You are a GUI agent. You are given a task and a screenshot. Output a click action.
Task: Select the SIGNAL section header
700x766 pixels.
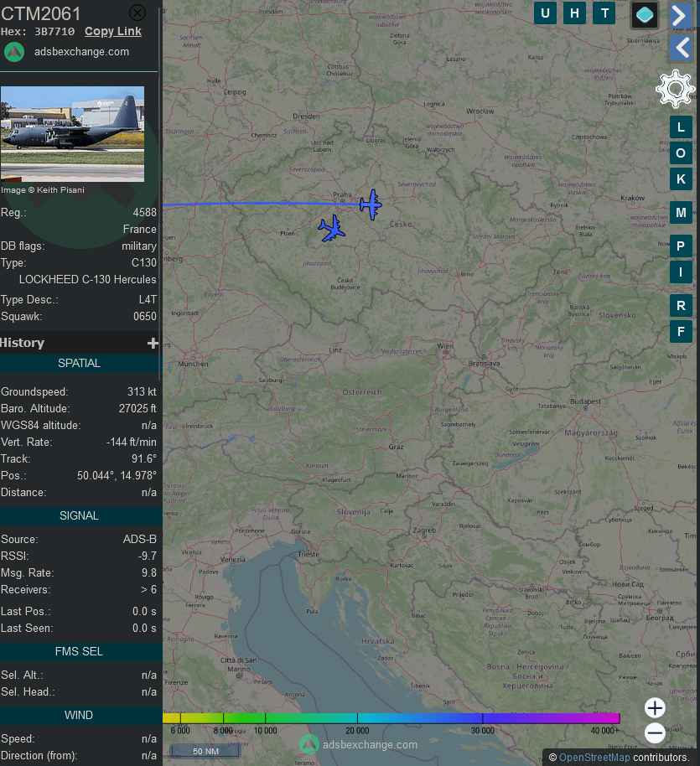[x=80, y=516]
